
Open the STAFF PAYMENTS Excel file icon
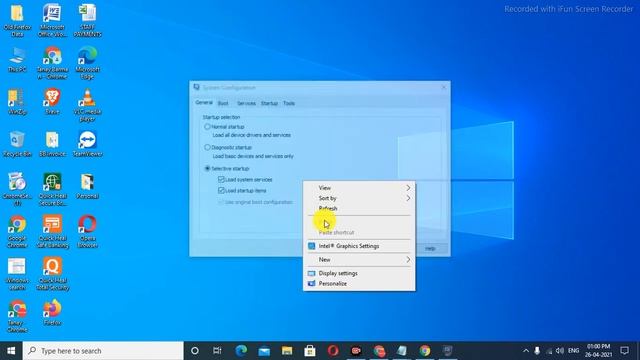click(87, 20)
